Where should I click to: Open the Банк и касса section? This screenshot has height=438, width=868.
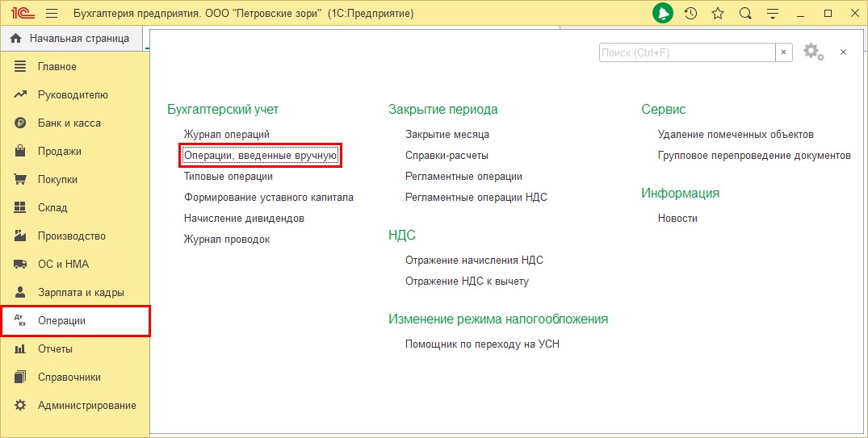coord(75,123)
